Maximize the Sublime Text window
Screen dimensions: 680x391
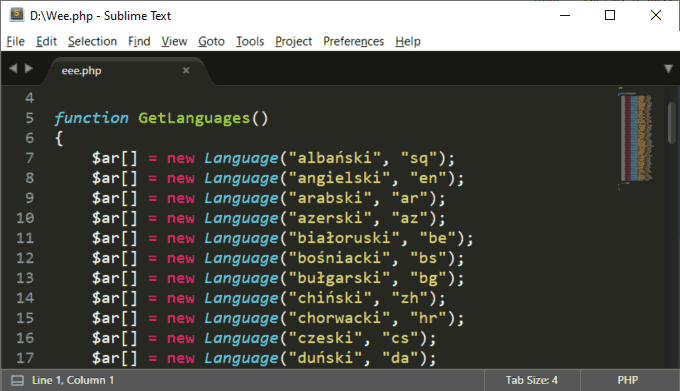point(610,15)
